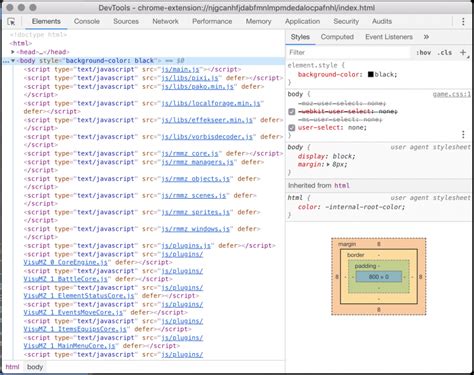The height and width of the screenshot is (375, 474).
Task: Open the Performance tab
Action: [212, 21]
